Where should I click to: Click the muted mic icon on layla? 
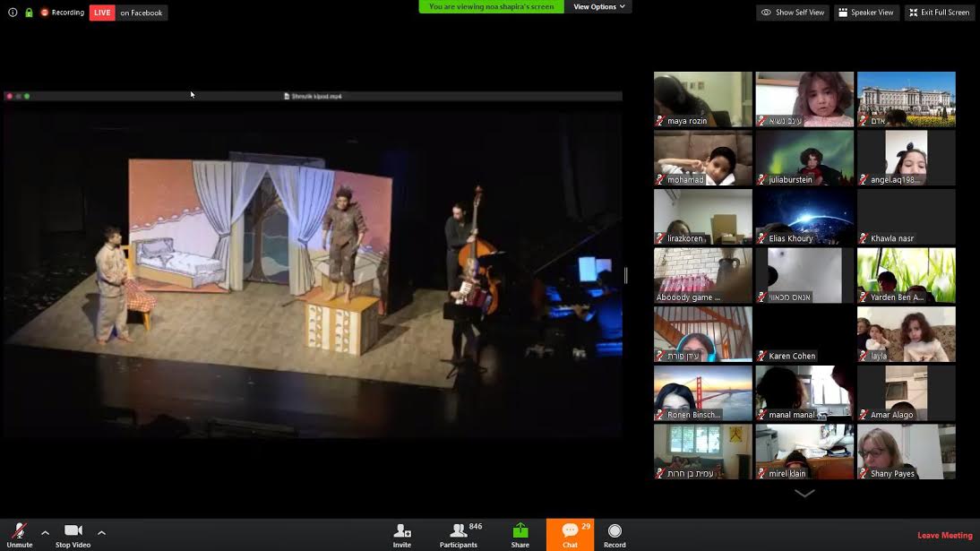click(864, 356)
